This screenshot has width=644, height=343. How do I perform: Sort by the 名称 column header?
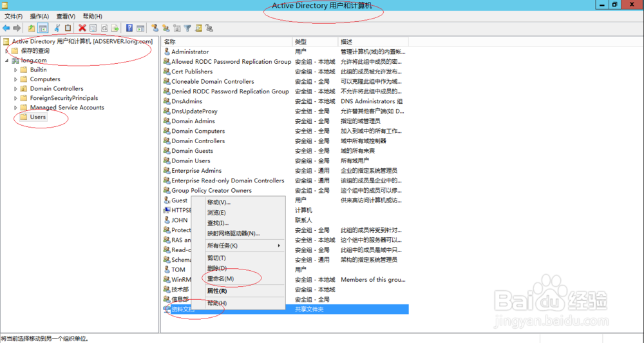(227, 41)
